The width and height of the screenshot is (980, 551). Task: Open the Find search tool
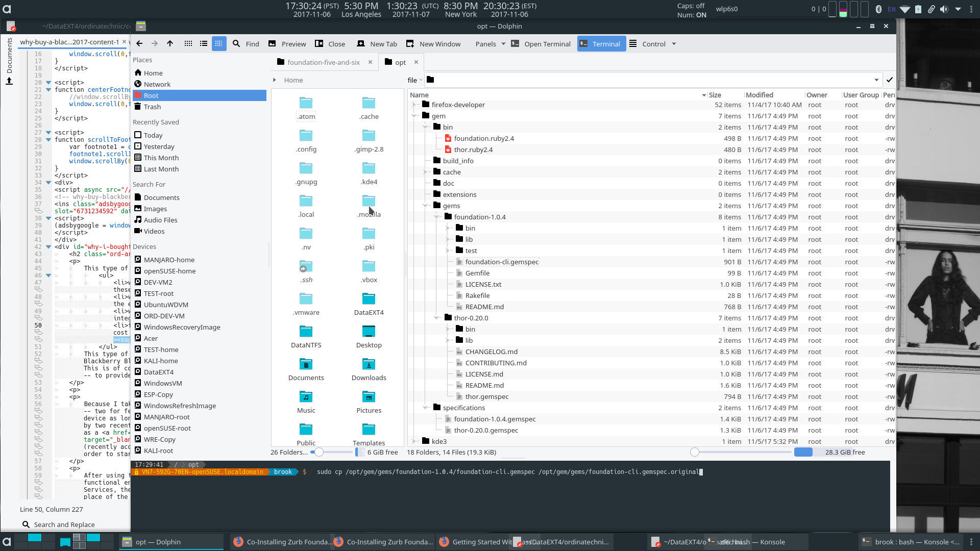pyautogui.click(x=246, y=44)
